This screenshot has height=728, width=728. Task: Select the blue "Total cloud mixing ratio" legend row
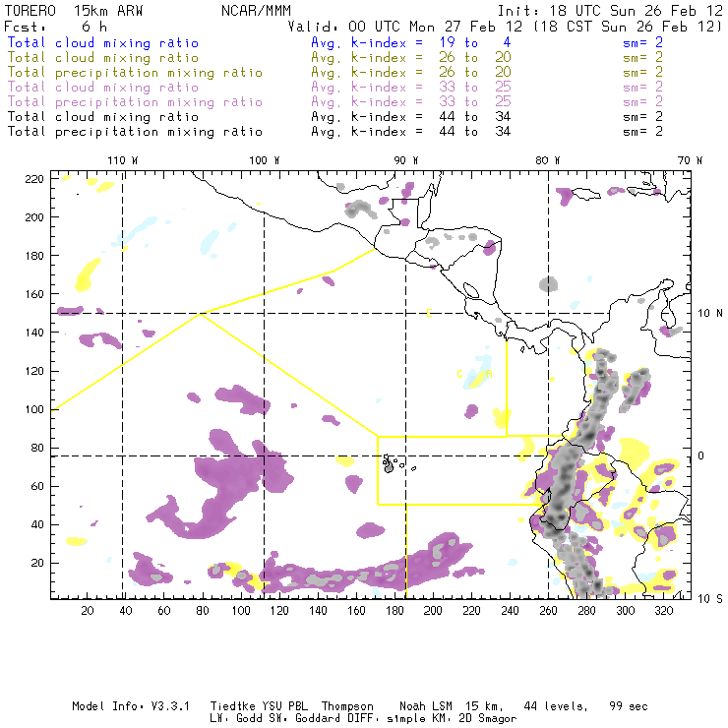(103, 42)
